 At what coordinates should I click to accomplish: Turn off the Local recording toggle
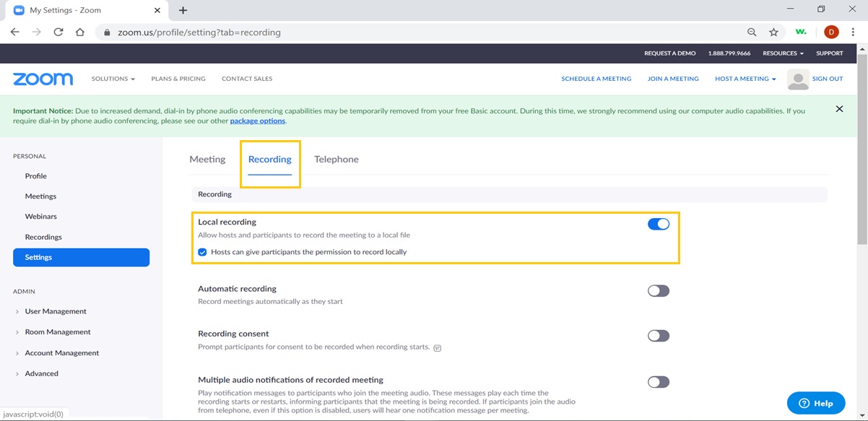[658, 224]
